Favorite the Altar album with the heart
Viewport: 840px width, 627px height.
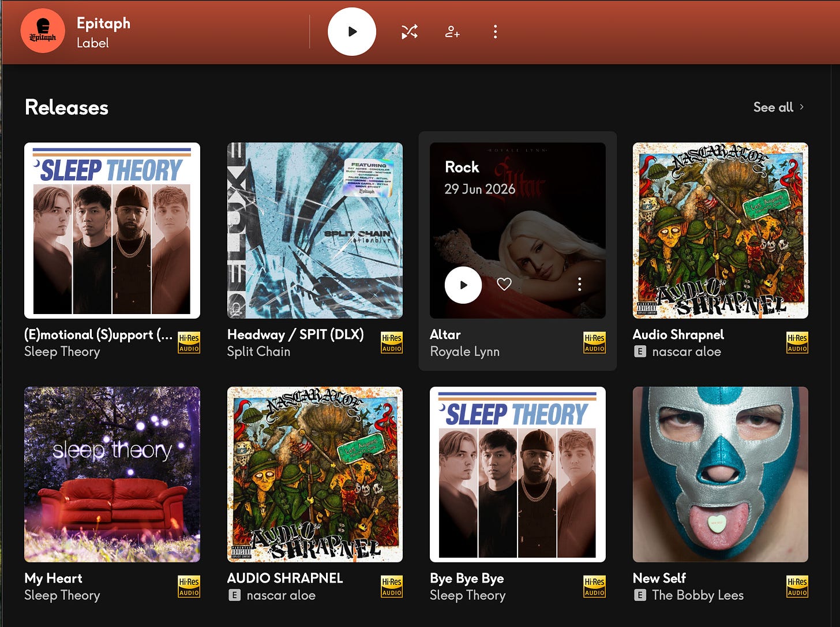coord(504,284)
